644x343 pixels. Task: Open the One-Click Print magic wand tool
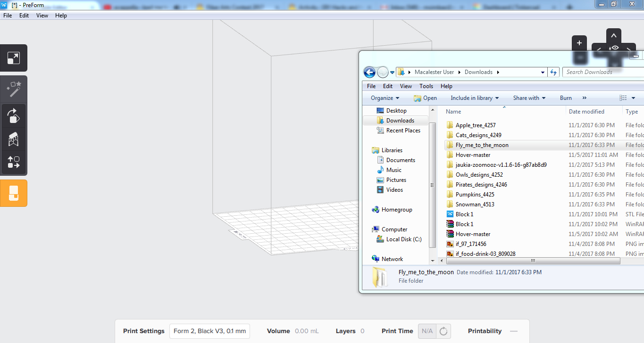click(x=14, y=89)
